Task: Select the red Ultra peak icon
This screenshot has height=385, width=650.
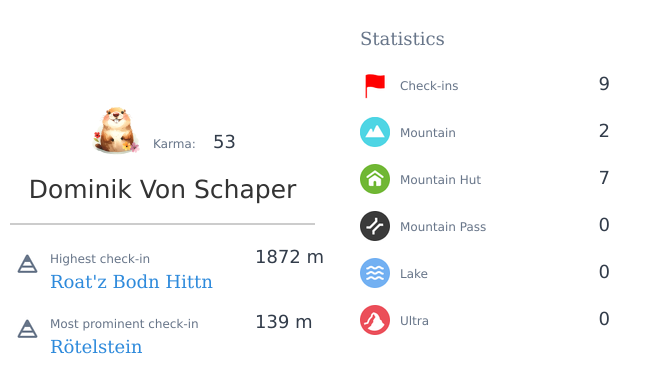Action: pos(375,320)
